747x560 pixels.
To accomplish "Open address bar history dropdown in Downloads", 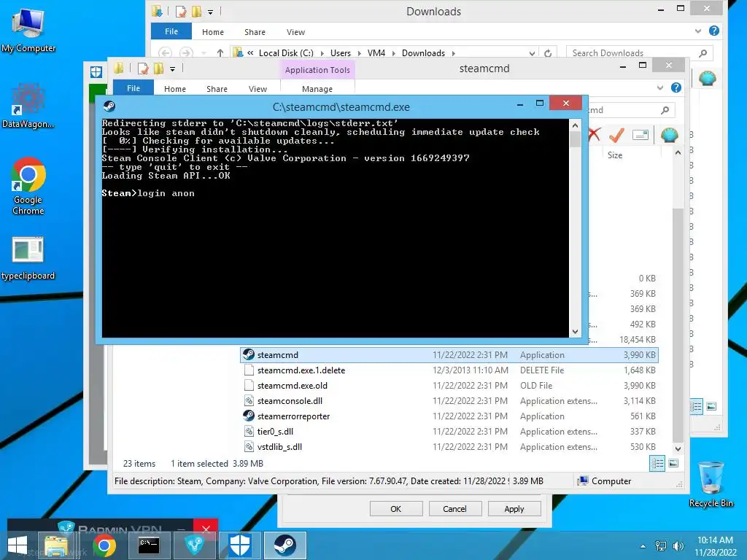I will [532, 53].
